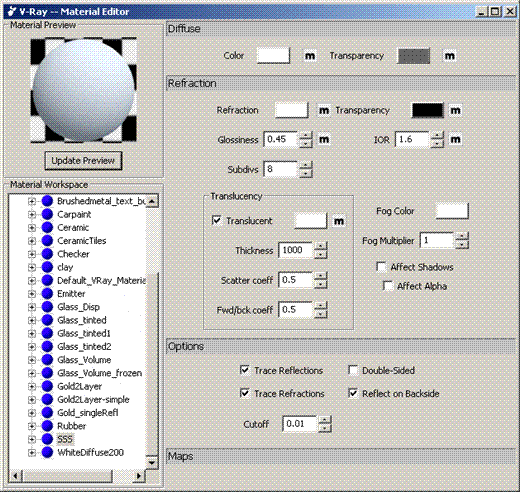Click the Thickness value field
This screenshot has height=492, width=520.
(x=295, y=250)
